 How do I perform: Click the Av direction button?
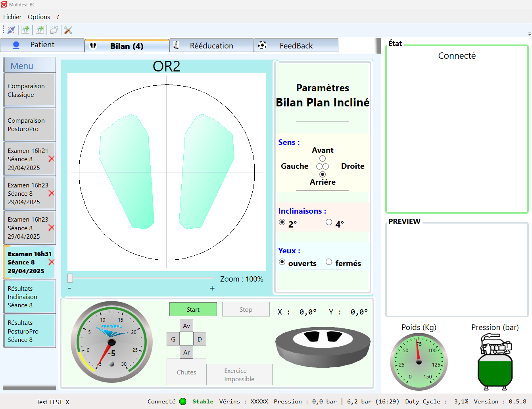tap(186, 326)
